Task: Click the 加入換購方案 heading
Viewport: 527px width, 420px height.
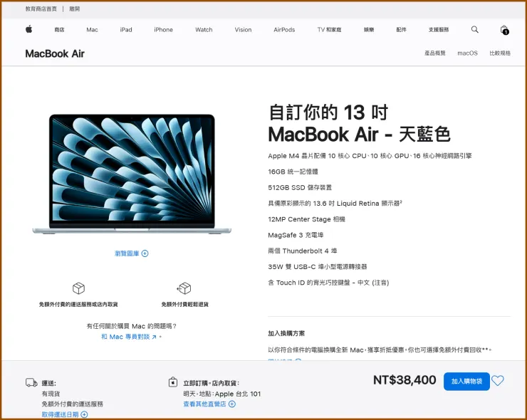Action: tap(286, 333)
